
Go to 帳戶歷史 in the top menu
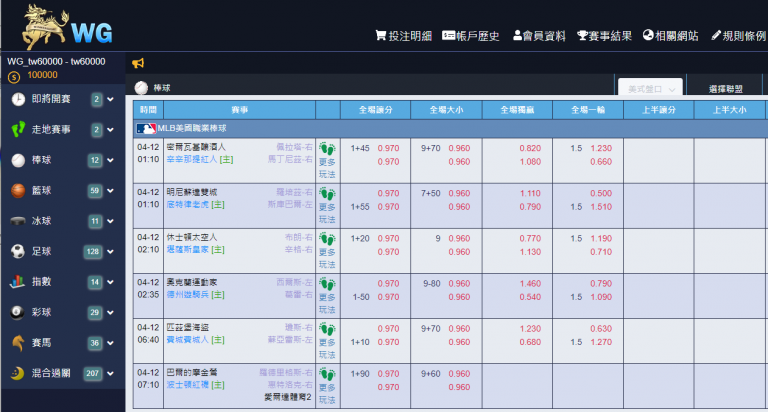(x=471, y=35)
